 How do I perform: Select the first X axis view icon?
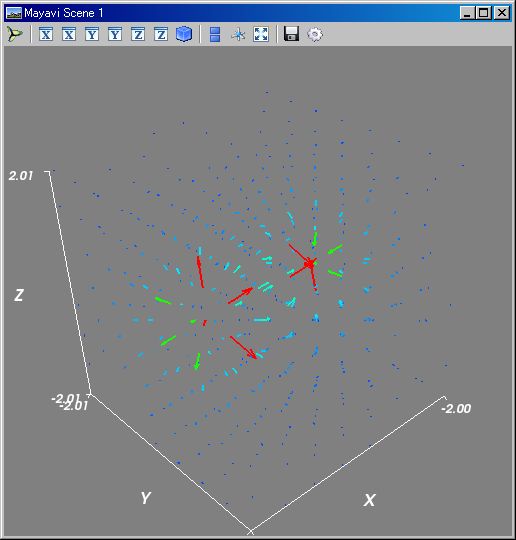point(46,34)
